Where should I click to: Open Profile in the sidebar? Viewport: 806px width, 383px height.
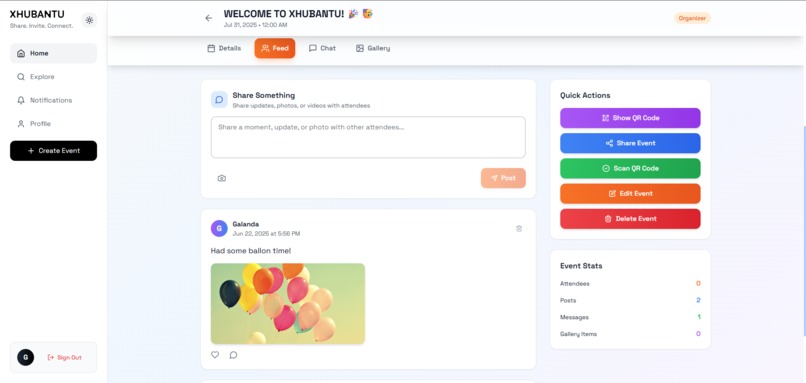(x=53, y=124)
